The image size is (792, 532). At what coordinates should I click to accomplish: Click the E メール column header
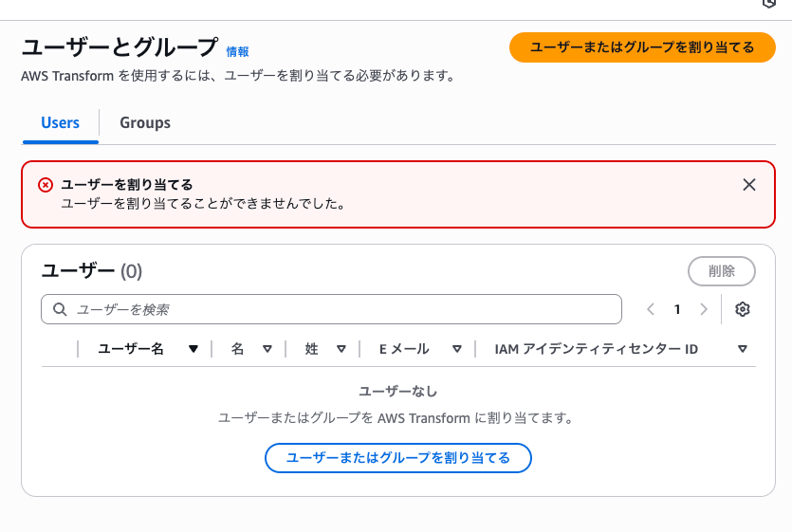[404, 349]
